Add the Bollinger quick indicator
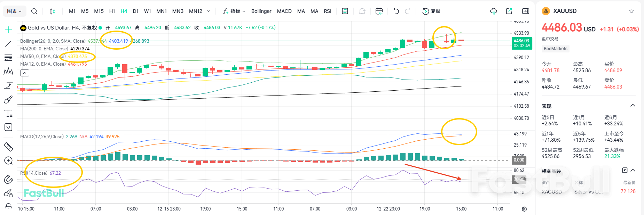The image size is (644, 215). tap(261, 11)
